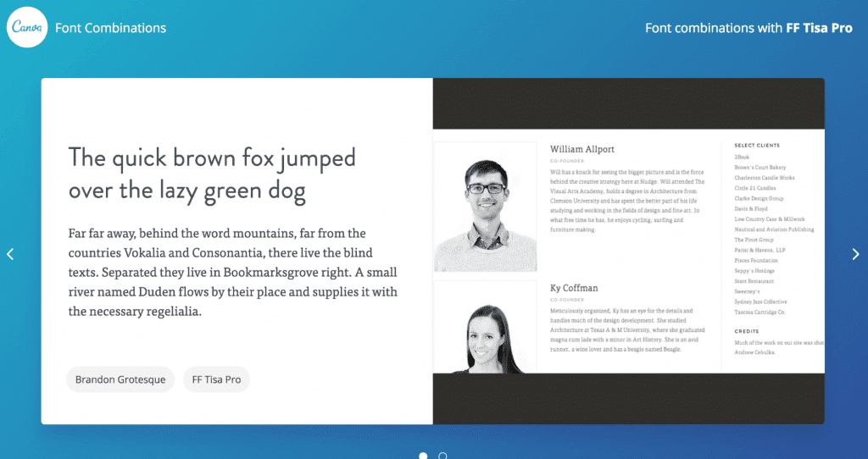Click the Canva logo

point(27,28)
